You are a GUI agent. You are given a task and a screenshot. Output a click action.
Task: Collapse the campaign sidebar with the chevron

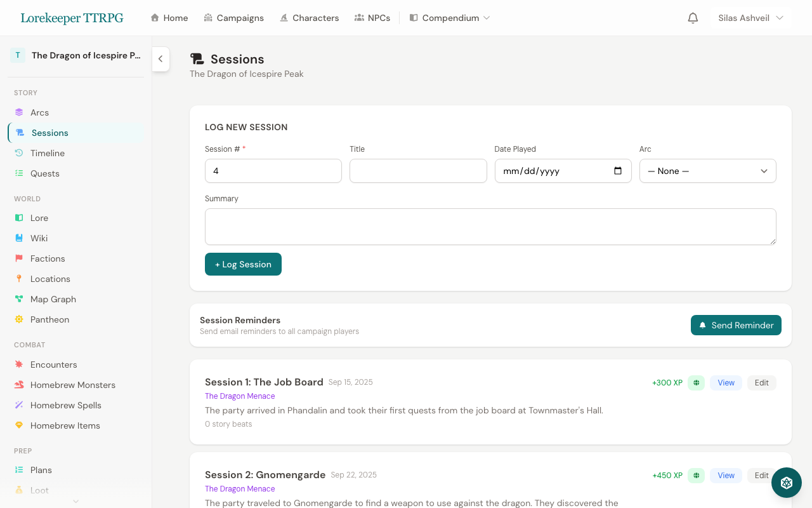tap(160, 59)
